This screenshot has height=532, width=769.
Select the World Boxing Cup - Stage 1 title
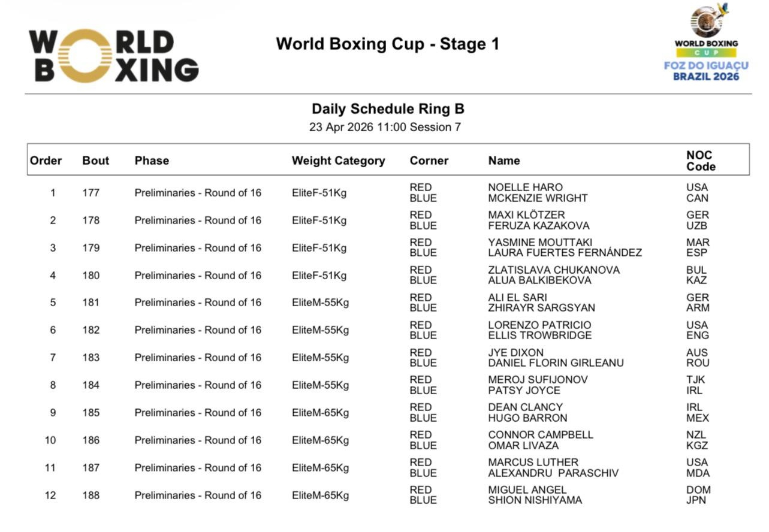click(x=387, y=44)
